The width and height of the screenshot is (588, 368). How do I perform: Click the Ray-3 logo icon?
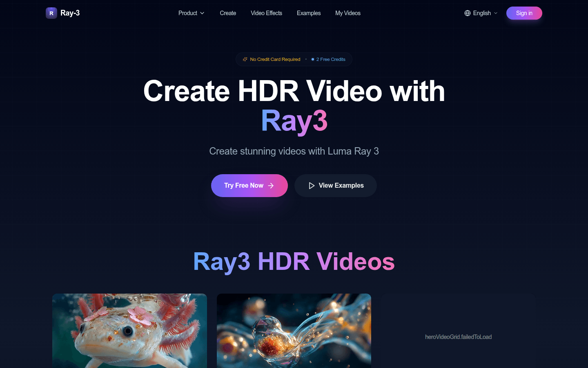(x=51, y=13)
